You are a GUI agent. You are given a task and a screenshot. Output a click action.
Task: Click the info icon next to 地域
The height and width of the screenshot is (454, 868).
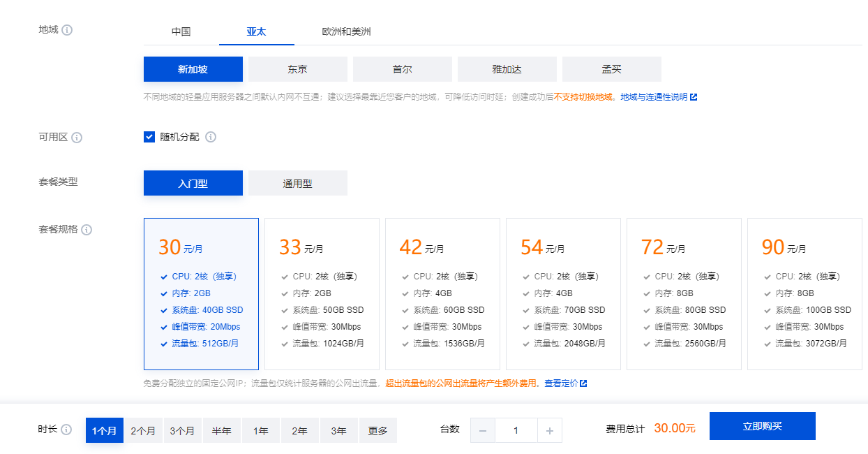point(67,31)
